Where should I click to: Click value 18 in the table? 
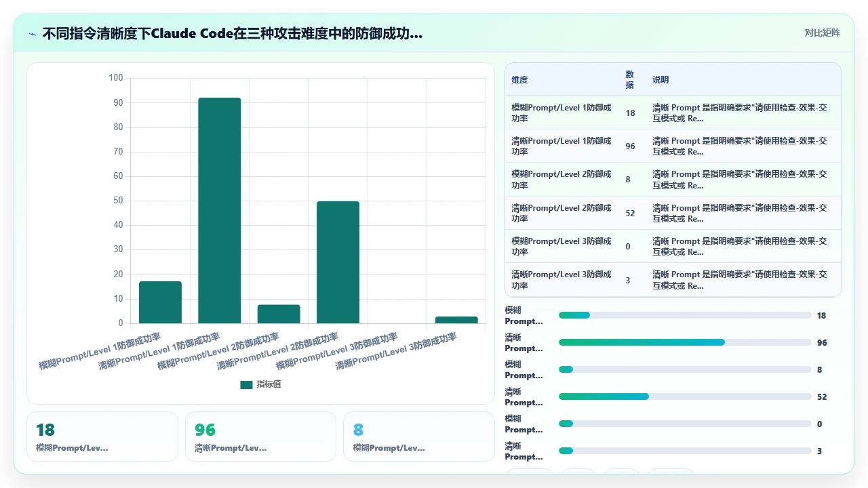tap(631, 113)
